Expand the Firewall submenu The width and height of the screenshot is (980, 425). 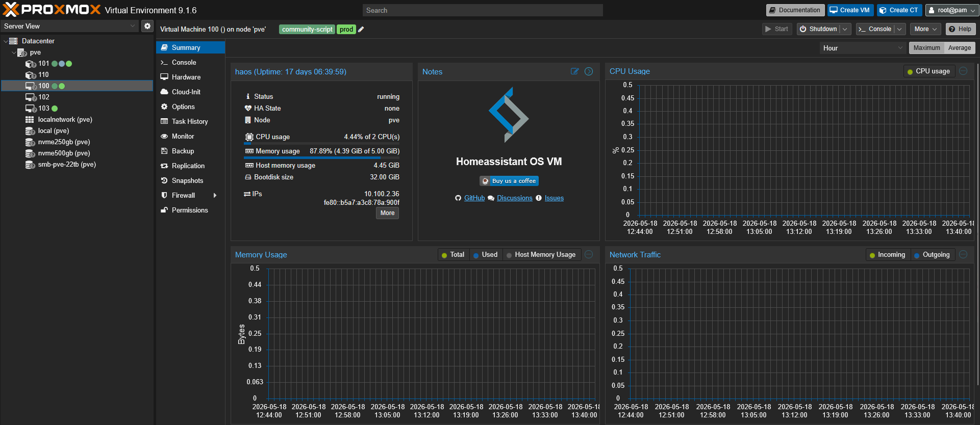pos(215,196)
